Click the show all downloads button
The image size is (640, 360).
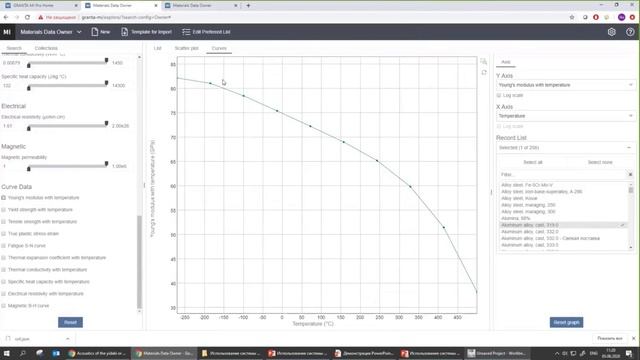point(610,338)
